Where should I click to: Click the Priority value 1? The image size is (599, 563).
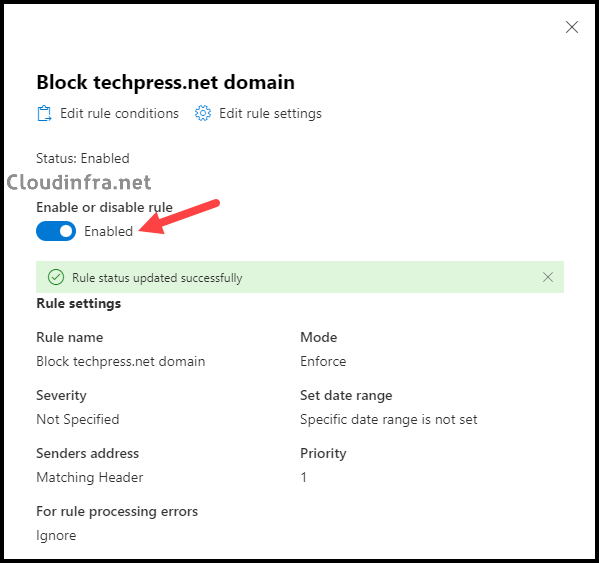[x=304, y=477]
